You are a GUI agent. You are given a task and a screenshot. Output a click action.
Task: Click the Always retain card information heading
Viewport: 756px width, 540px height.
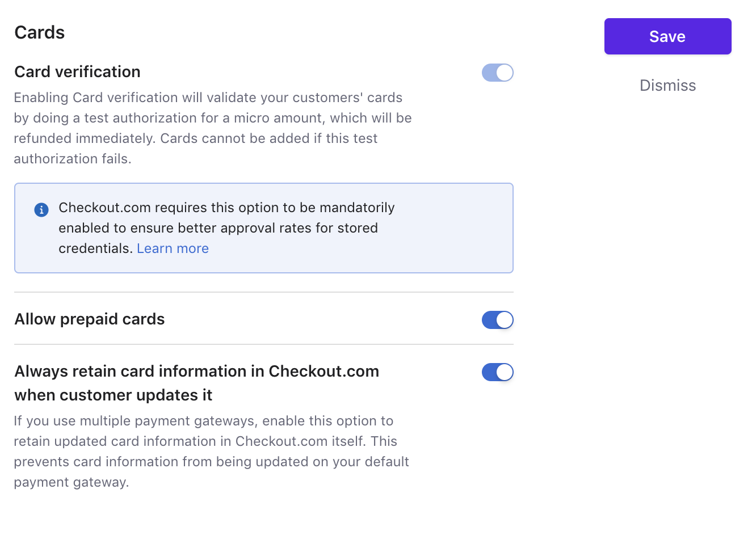point(196,383)
